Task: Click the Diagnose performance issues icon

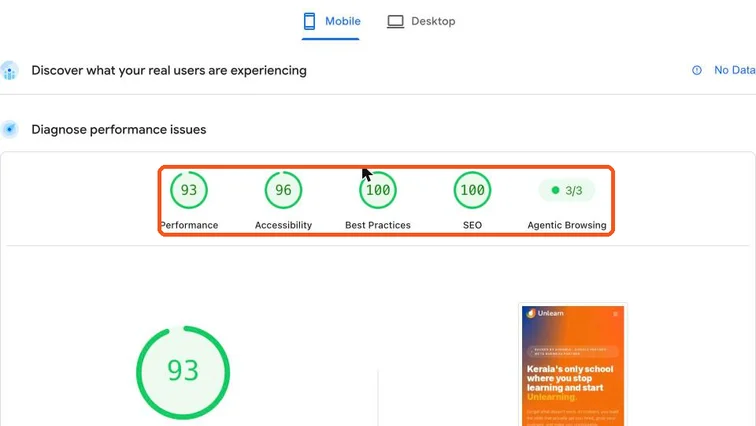Action: (10, 130)
